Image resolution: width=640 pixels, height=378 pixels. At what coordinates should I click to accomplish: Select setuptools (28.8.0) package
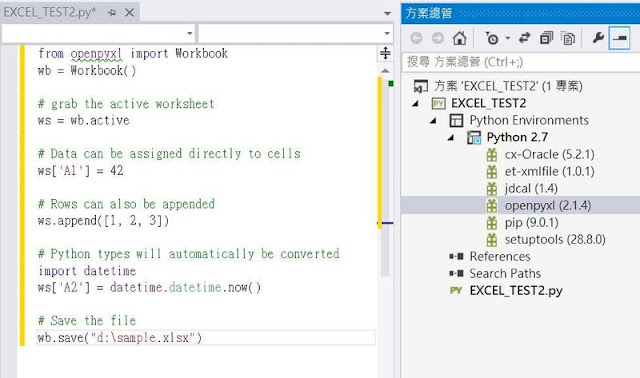pyautogui.click(x=555, y=240)
